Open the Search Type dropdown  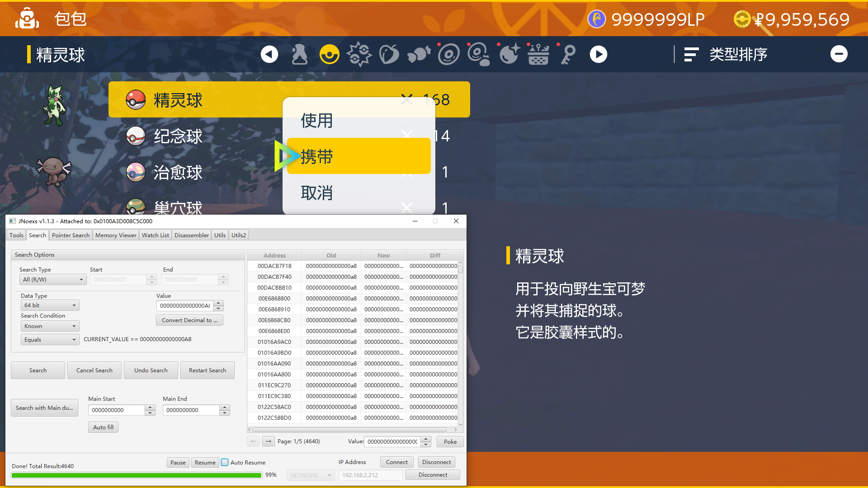point(53,280)
